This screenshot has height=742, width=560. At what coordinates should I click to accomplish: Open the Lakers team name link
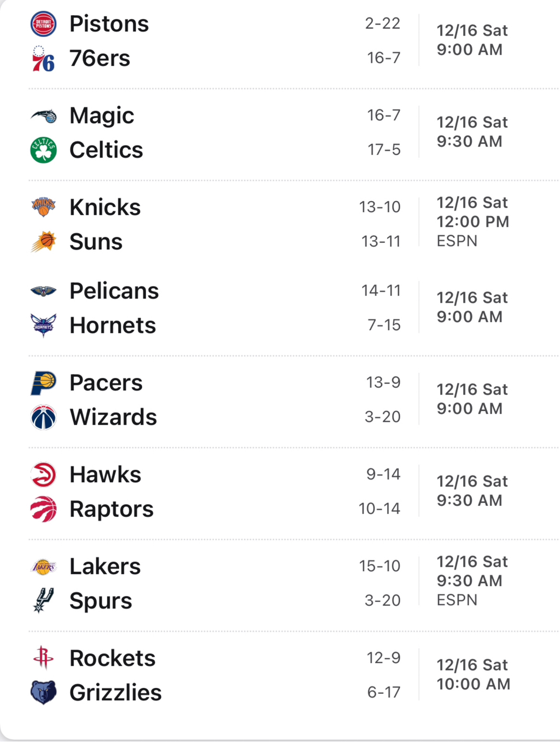click(105, 566)
